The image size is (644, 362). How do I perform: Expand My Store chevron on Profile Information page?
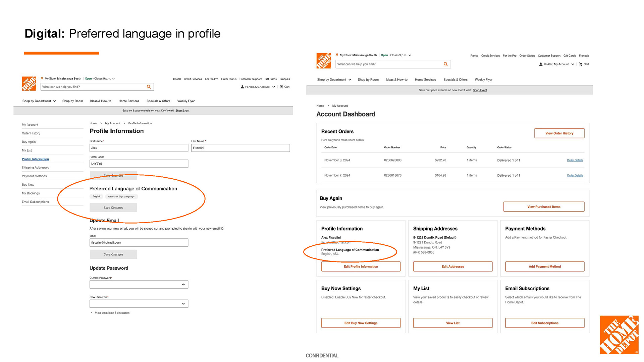click(113, 79)
